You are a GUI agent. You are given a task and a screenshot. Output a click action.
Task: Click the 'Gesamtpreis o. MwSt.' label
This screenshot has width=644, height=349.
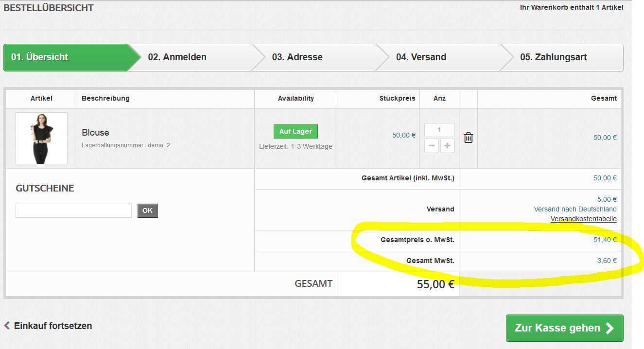pyautogui.click(x=417, y=240)
